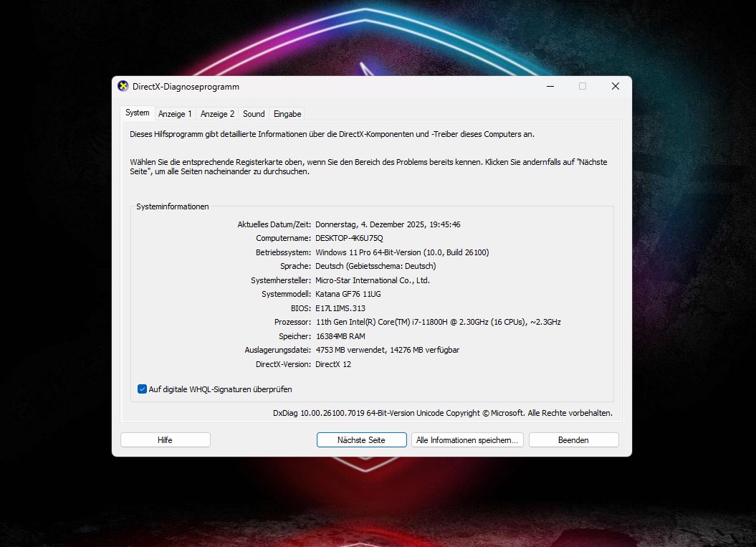Select the Anzeige 2 tab
This screenshot has height=547, width=756.
pyautogui.click(x=217, y=114)
